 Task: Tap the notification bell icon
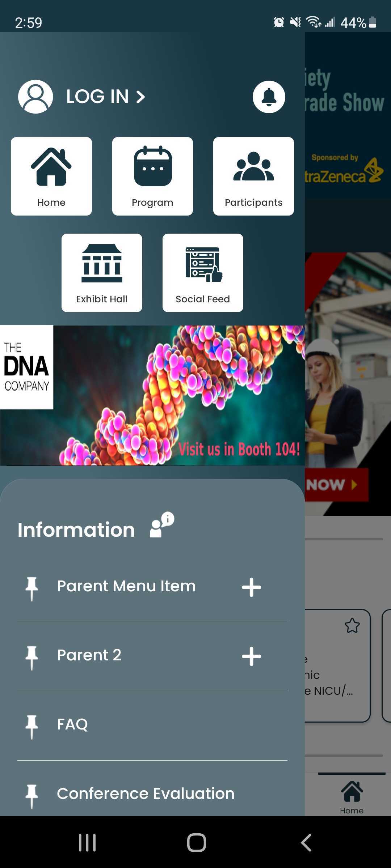click(269, 97)
